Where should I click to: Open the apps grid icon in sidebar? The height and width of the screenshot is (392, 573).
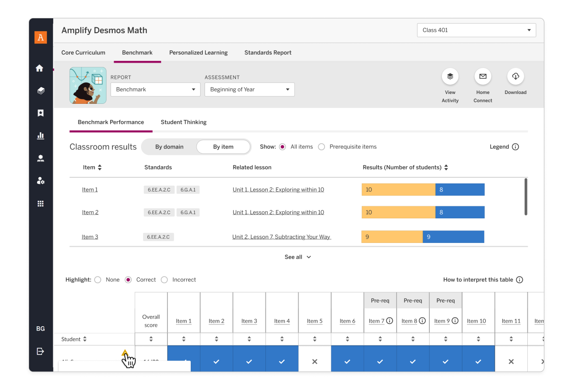tap(40, 204)
